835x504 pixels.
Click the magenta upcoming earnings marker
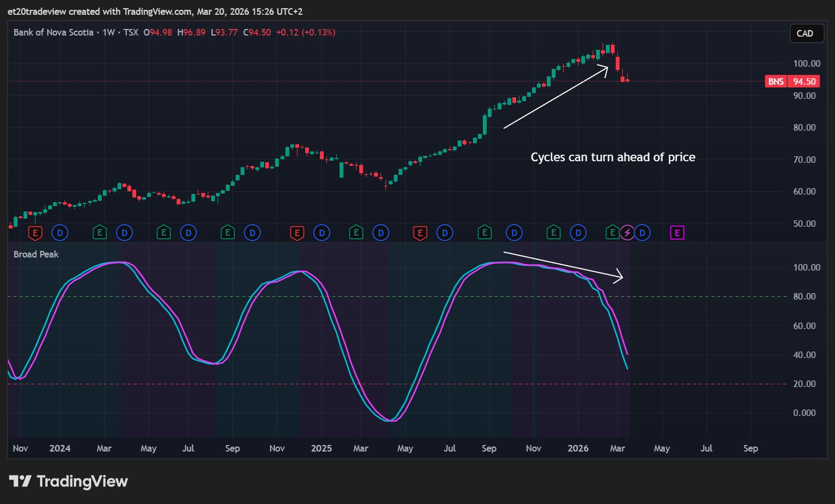(x=677, y=233)
